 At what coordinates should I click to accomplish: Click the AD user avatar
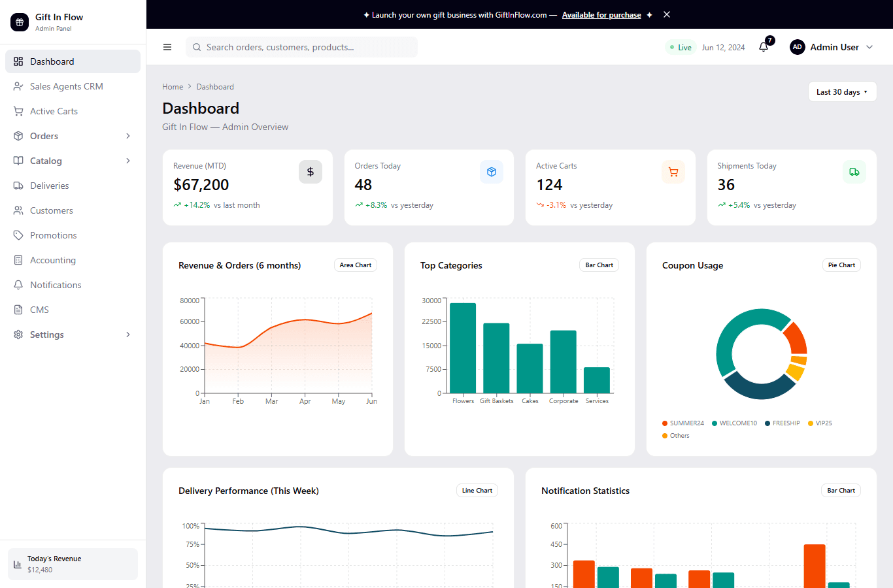click(x=798, y=47)
